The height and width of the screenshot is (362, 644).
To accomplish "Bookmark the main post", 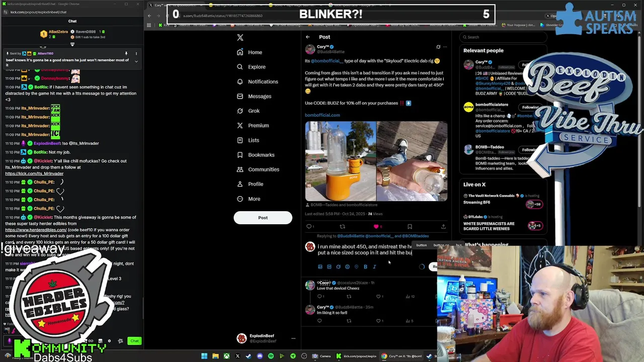I will (410, 227).
